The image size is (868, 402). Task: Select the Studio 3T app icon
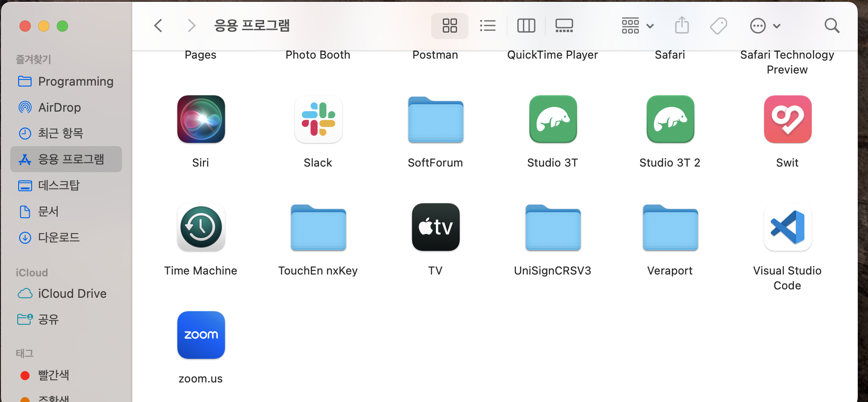553,119
